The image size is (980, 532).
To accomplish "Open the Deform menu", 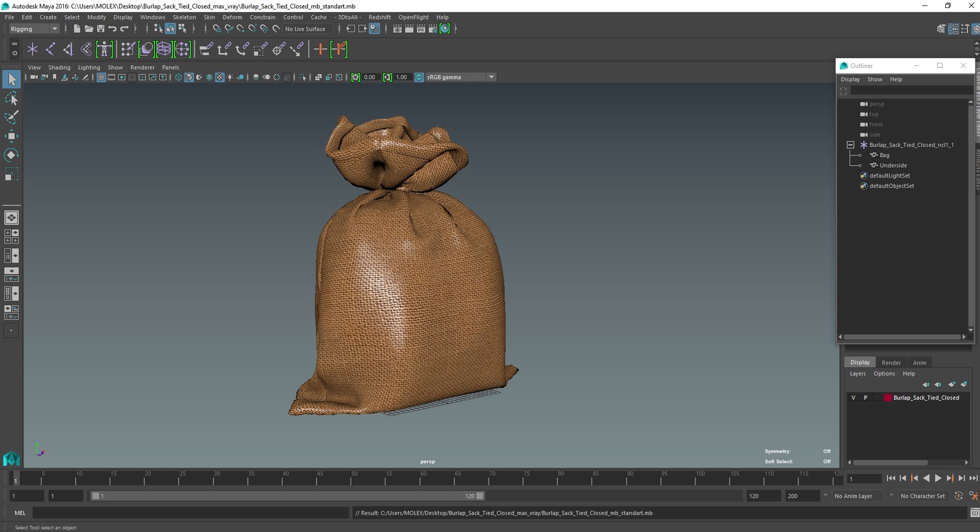I will point(232,17).
